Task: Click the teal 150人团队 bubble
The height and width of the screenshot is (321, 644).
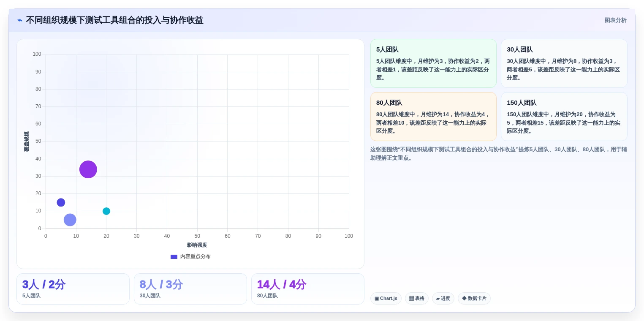Action: (106, 211)
